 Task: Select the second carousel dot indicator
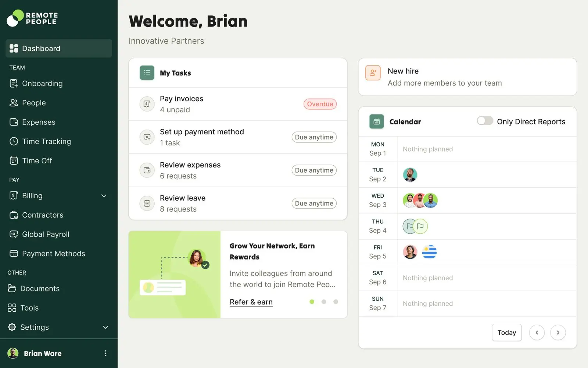coord(324,302)
